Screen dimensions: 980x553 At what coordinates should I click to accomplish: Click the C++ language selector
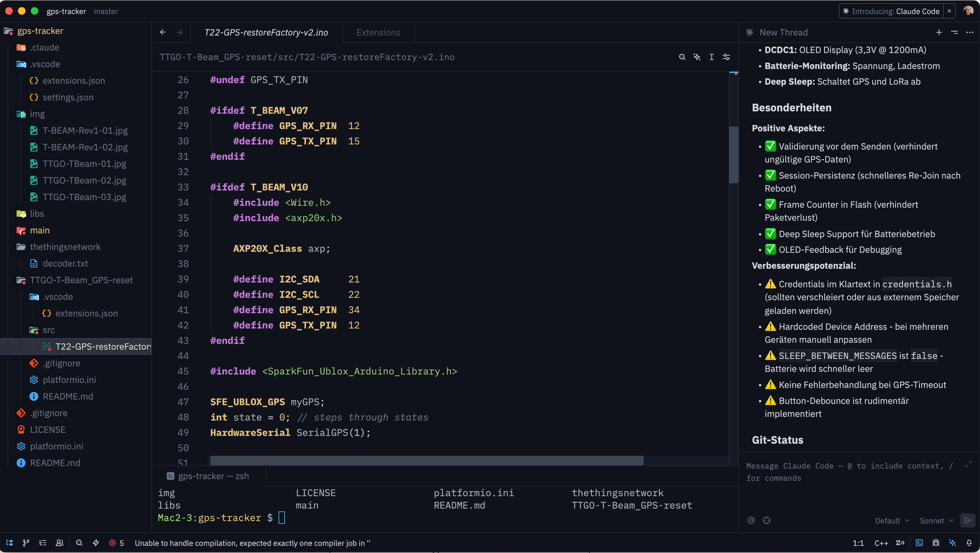click(x=881, y=543)
